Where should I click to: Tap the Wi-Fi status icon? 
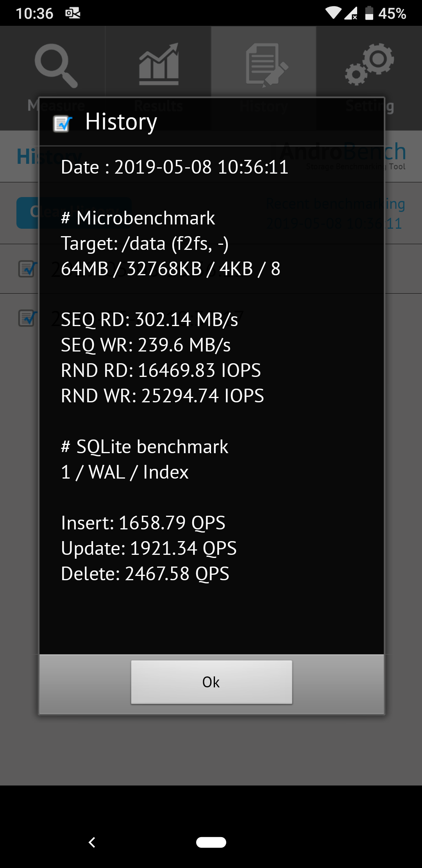point(333,13)
